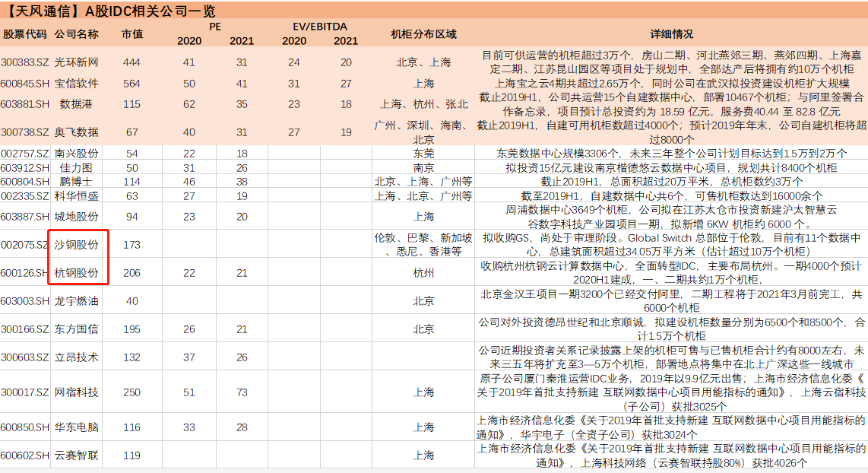Select stock code 300738.SZ
Image resolution: width=868 pixels, height=473 pixels.
(x=25, y=132)
